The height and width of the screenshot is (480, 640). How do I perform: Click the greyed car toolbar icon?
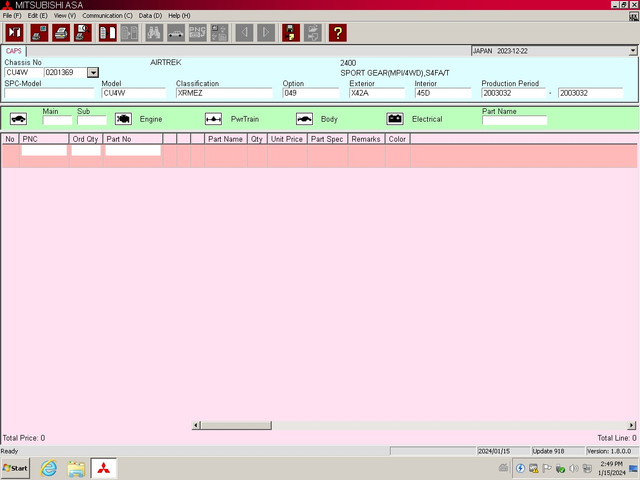176,33
